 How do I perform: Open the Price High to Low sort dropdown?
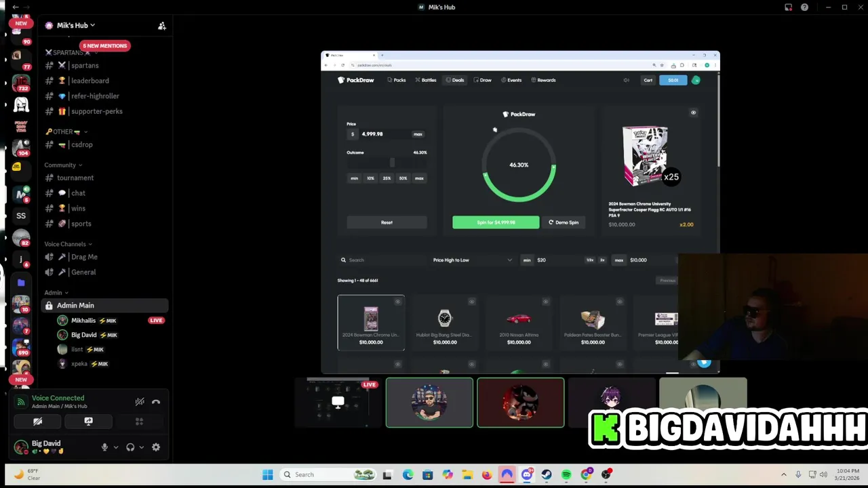(x=473, y=260)
